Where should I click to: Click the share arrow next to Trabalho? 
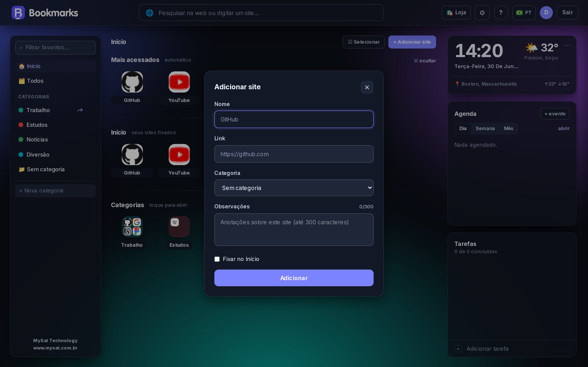(80, 110)
